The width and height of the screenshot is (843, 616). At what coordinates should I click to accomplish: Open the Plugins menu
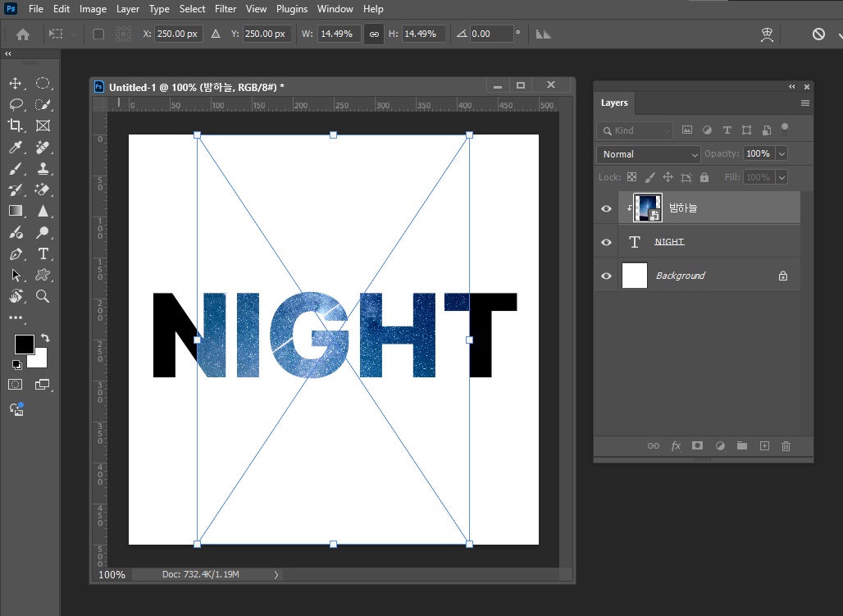pos(292,9)
